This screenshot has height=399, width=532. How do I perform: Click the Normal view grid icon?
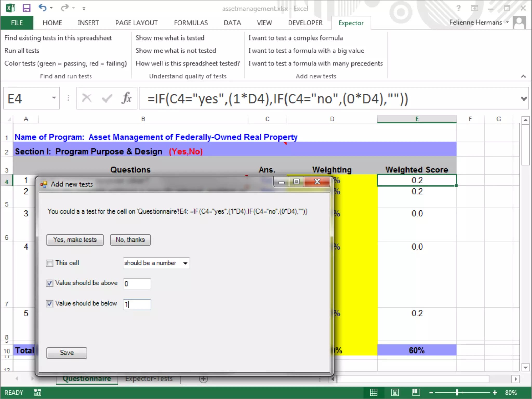[x=374, y=392]
